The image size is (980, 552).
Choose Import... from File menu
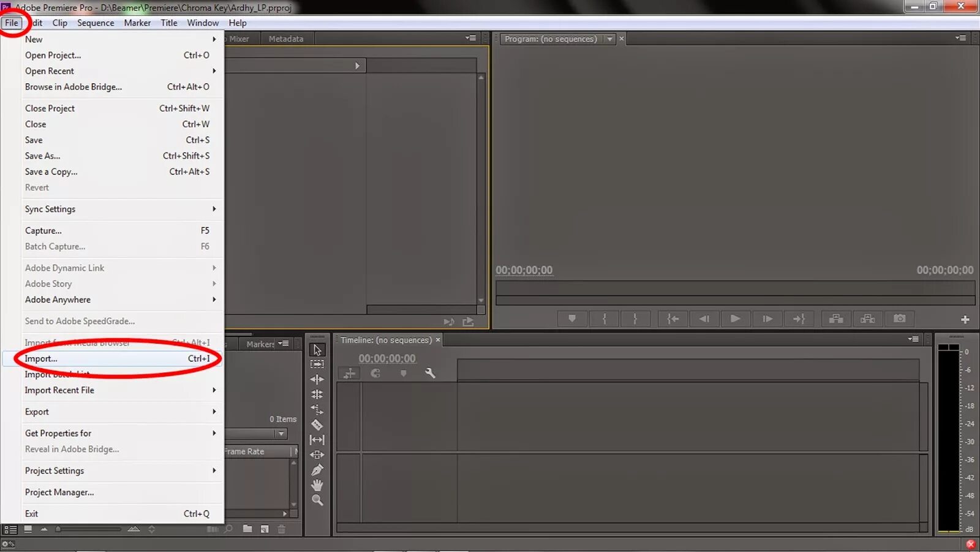(113, 358)
